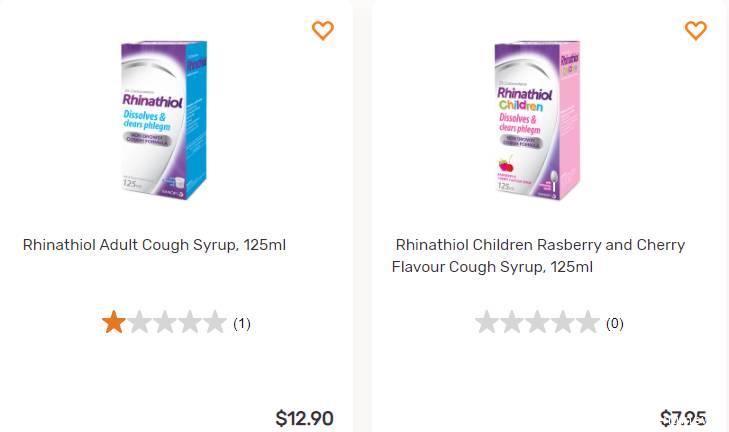Viewport: 729px width, 432px height.
Task: Open the Rhinathiol Adult Cough Syrup product image
Action: 164,120
